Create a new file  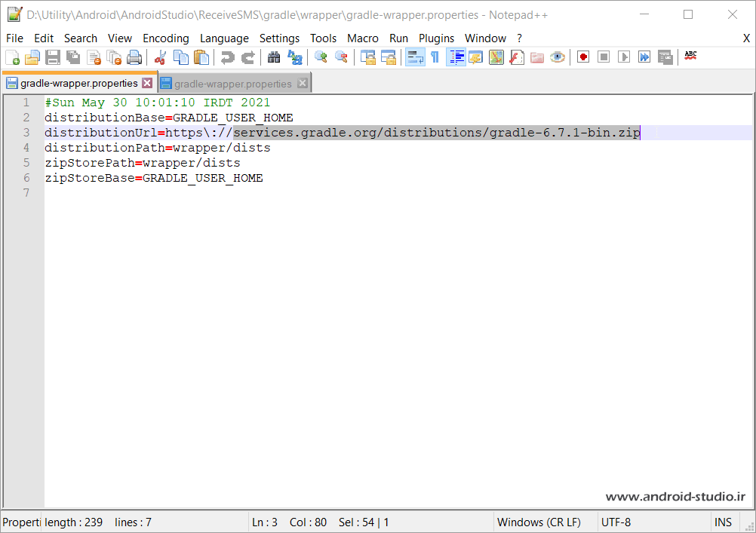pyautogui.click(x=12, y=57)
